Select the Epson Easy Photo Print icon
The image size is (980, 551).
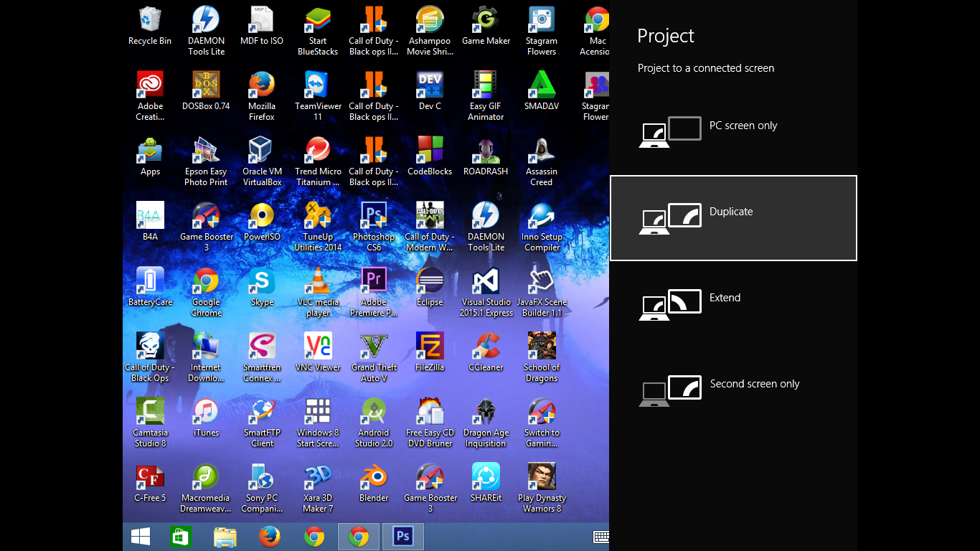click(x=206, y=161)
